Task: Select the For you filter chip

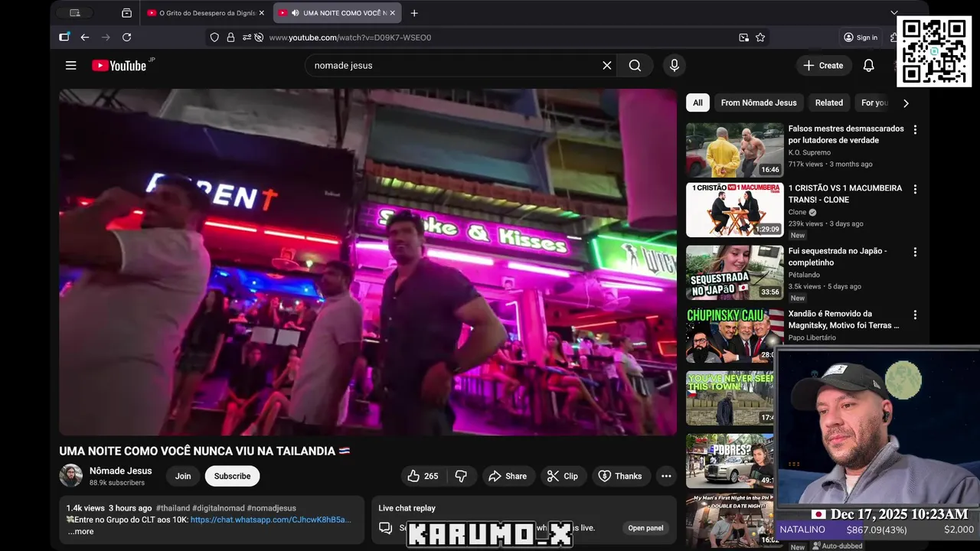Action: click(874, 103)
